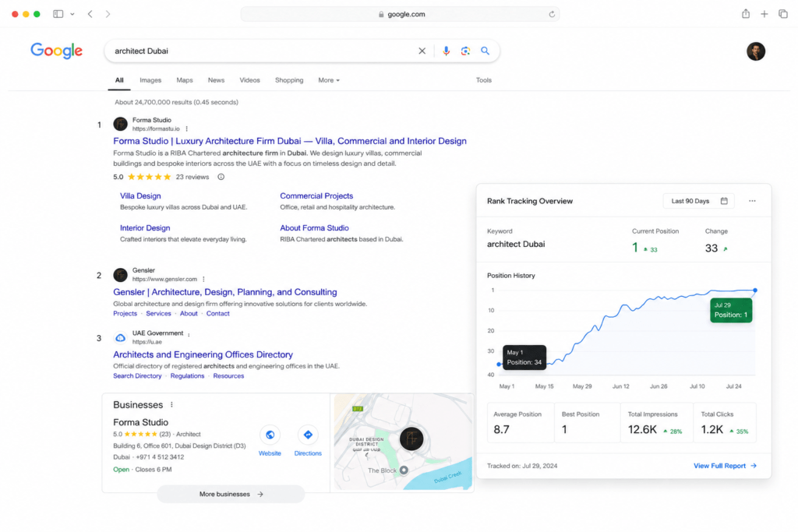Click the More businesses button
The height and width of the screenshot is (532, 798).
coord(231,495)
